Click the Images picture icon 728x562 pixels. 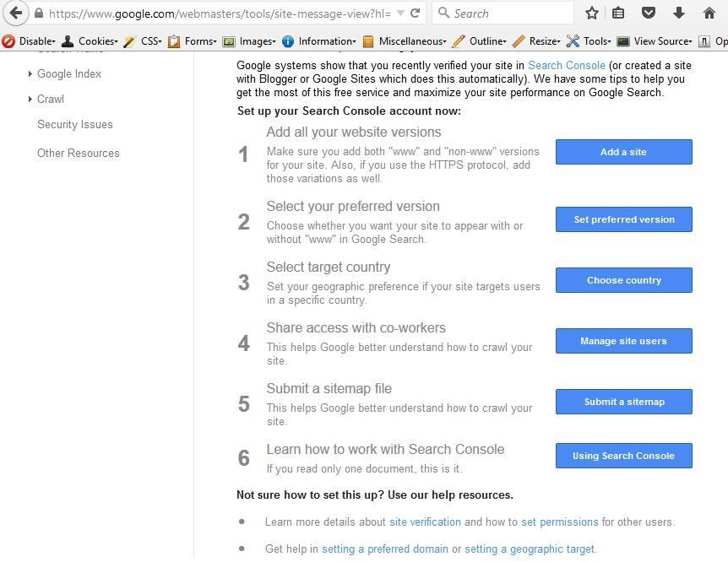tap(228, 41)
